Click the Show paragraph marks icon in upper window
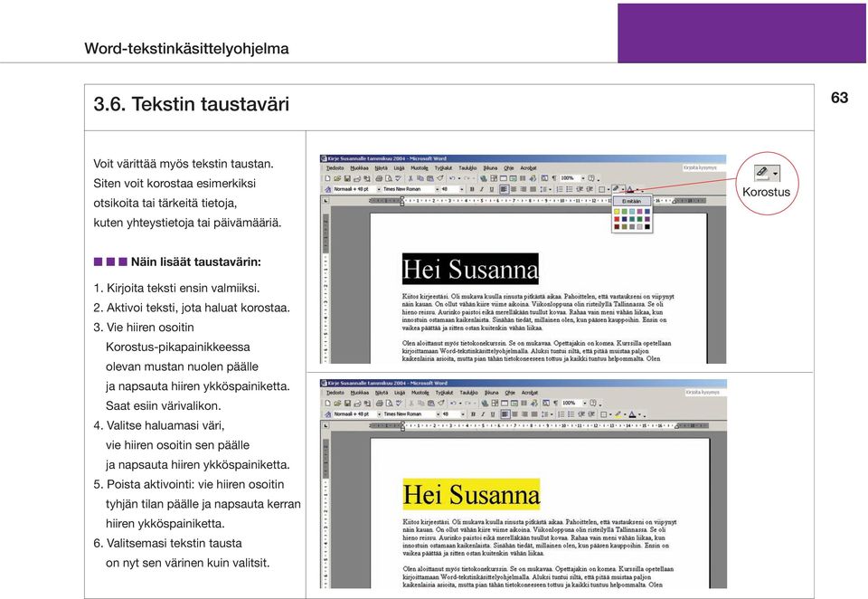The width and height of the screenshot is (868, 599). [554, 178]
